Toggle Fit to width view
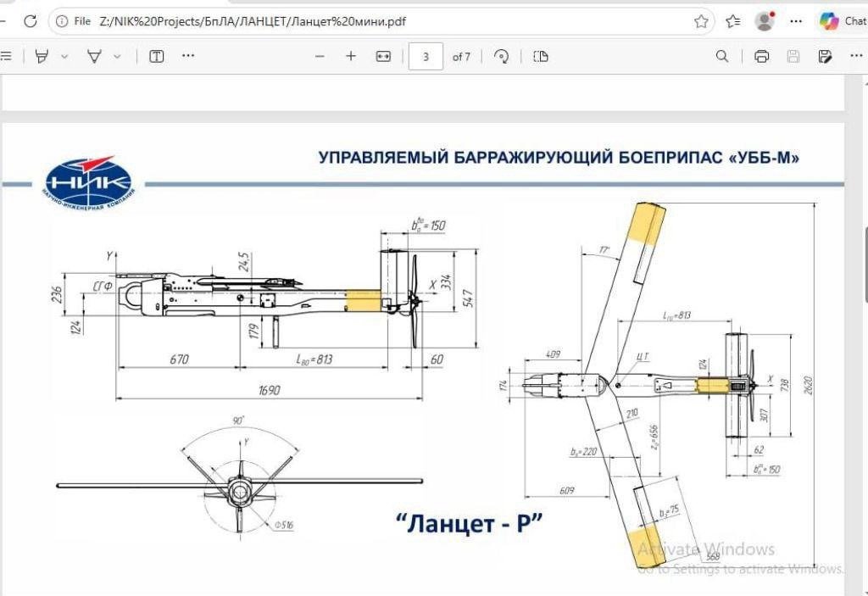Image resolution: width=868 pixels, height=596 pixels. click(383, 56)
